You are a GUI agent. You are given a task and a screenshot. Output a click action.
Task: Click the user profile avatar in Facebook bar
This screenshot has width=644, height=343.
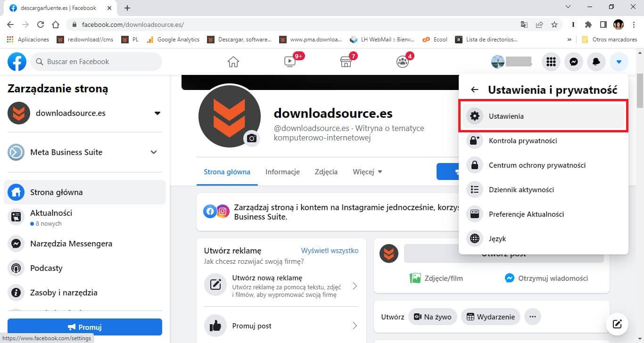pos(498,62)
